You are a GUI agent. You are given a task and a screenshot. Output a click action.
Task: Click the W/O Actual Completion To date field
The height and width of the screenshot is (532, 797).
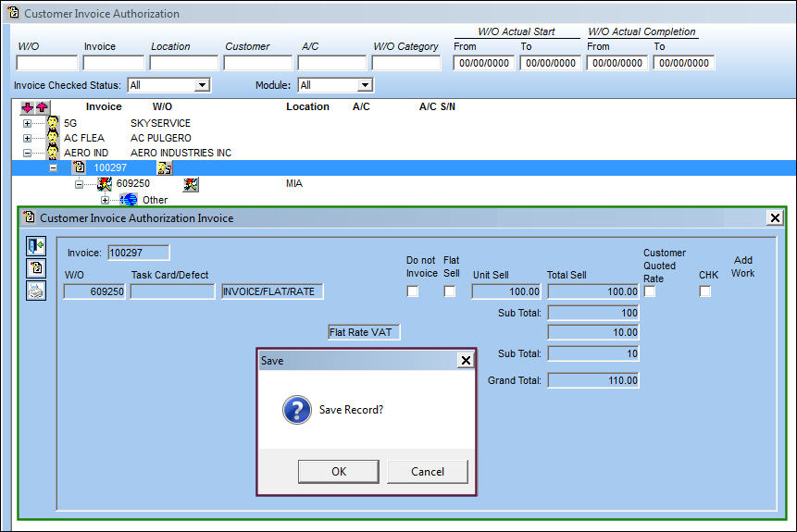[x=684, y=63]
